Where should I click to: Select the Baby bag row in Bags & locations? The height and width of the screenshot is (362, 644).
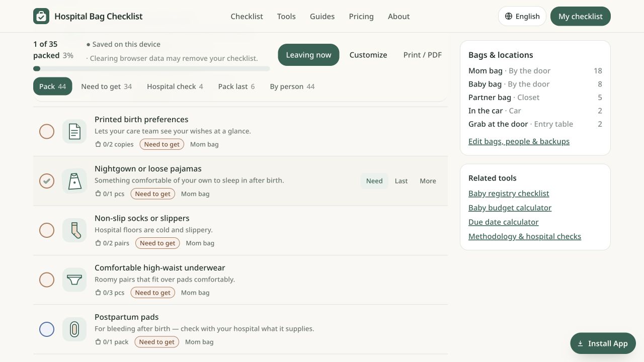pos(535,84)
